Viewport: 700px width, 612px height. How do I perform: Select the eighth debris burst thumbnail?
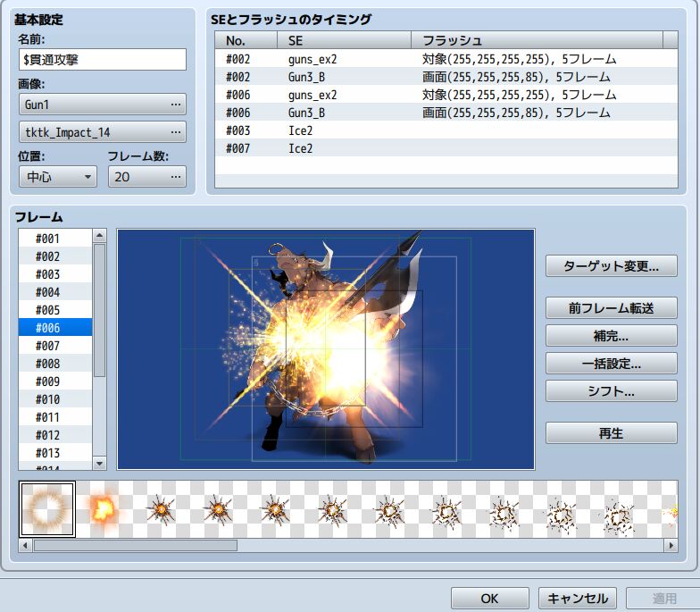(x=446, y=509)
